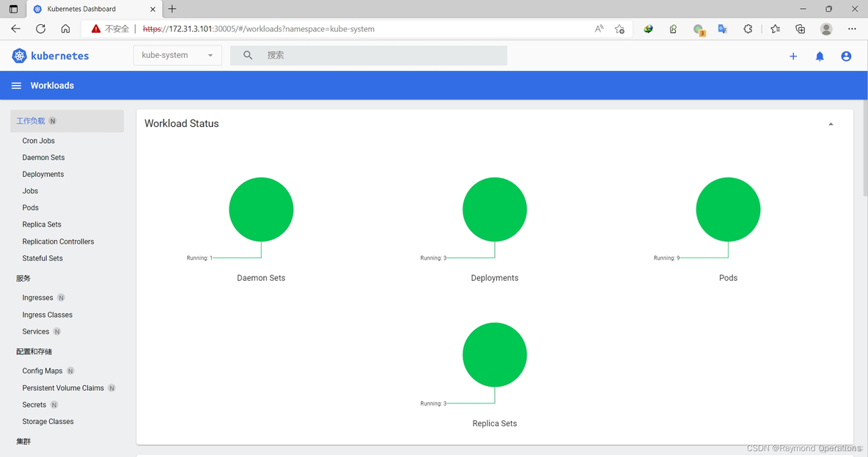Go to Config Maps section
Image resolution: width=868 pixels, height=457 pixels.
[x=43, y=371]
